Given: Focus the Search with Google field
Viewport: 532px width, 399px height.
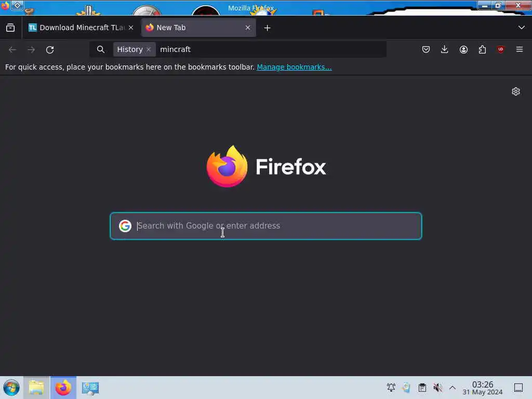Looking at the screenshot, I should pyautogui.click(x=266, y=226).
